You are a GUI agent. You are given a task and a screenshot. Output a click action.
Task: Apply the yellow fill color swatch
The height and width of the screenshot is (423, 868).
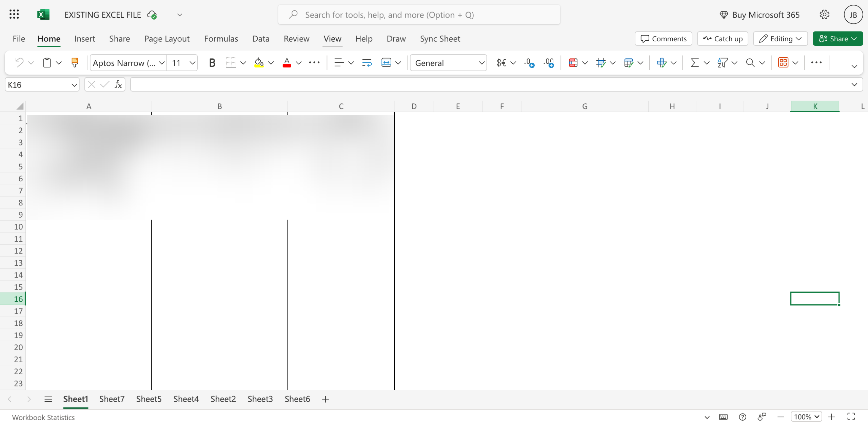(x=259, y=63)
